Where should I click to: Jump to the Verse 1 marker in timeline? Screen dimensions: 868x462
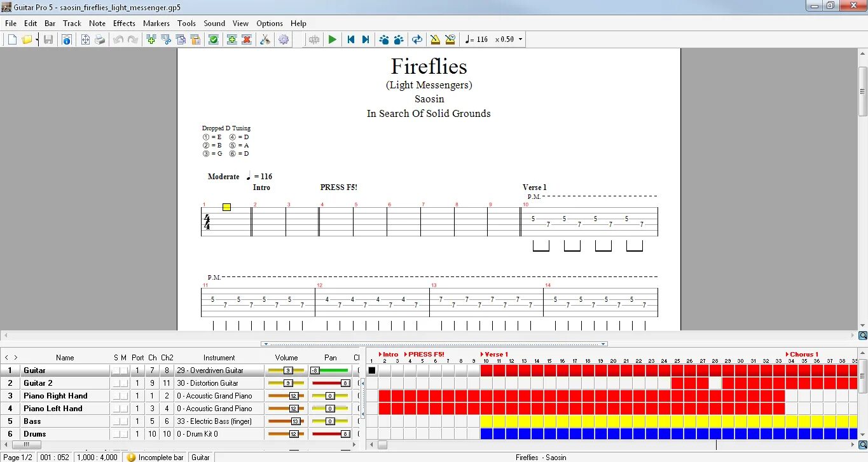click(x=494, y=355)
